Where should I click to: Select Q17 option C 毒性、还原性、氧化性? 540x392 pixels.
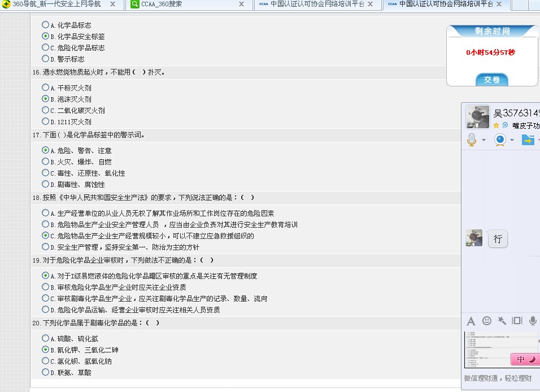click(45, 173)
